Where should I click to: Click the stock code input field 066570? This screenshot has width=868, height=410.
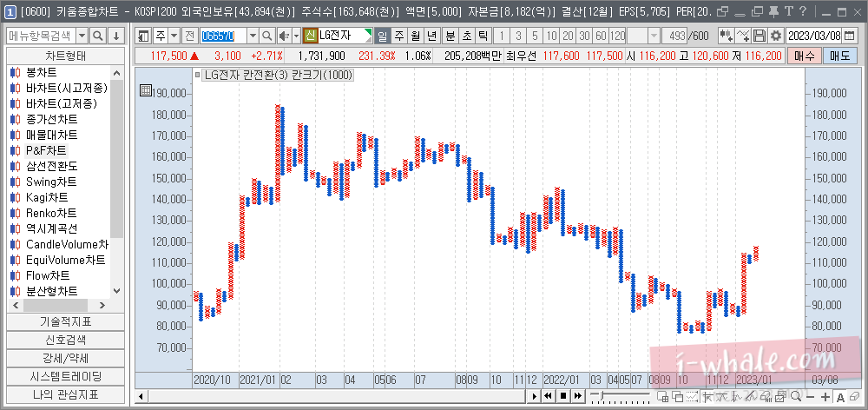pos(224,36)
